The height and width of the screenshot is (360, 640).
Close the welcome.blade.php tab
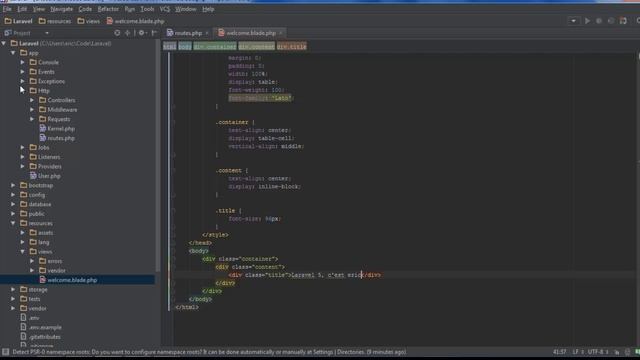tap(281, 33)
